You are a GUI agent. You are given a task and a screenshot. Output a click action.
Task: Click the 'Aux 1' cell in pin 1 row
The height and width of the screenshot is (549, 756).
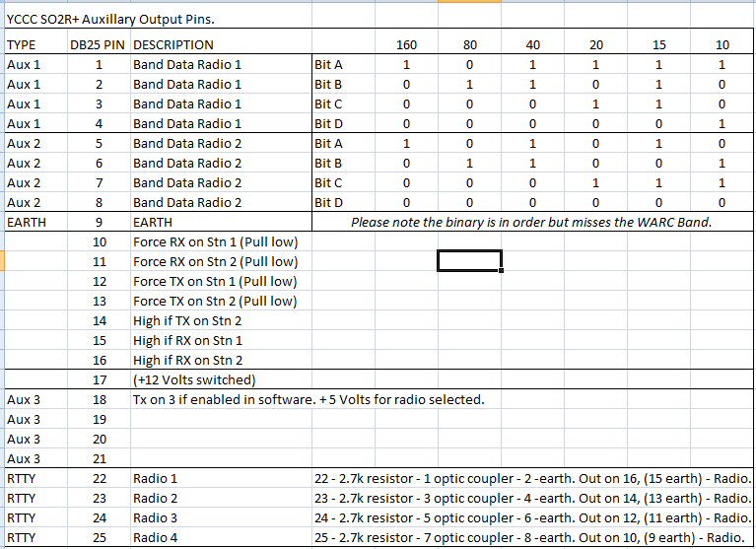coord(35,65)
